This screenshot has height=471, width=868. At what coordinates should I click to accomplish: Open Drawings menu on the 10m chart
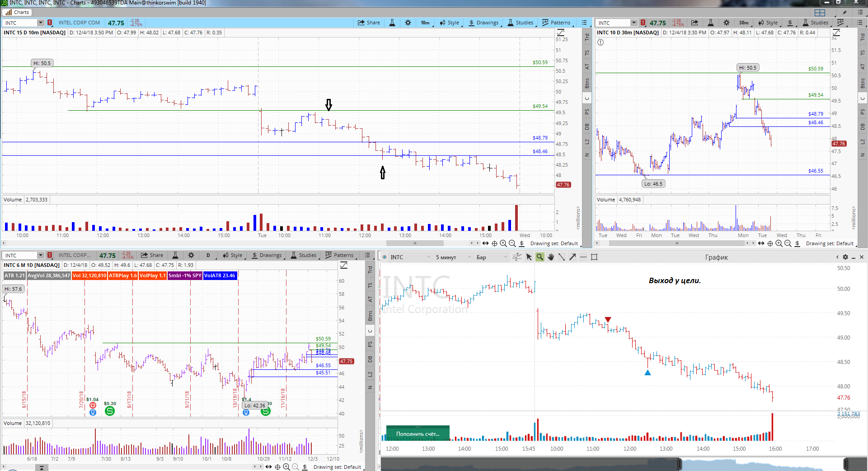tap(483, 23)
